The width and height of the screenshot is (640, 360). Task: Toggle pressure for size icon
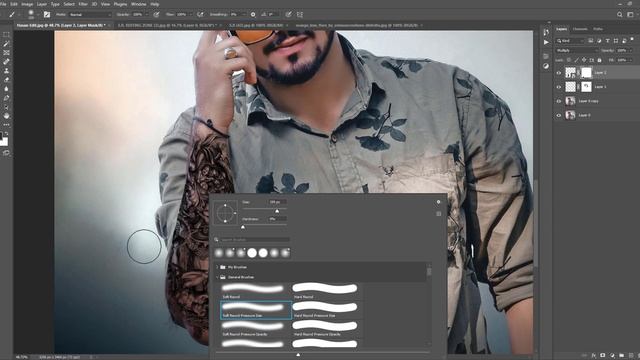289,14
